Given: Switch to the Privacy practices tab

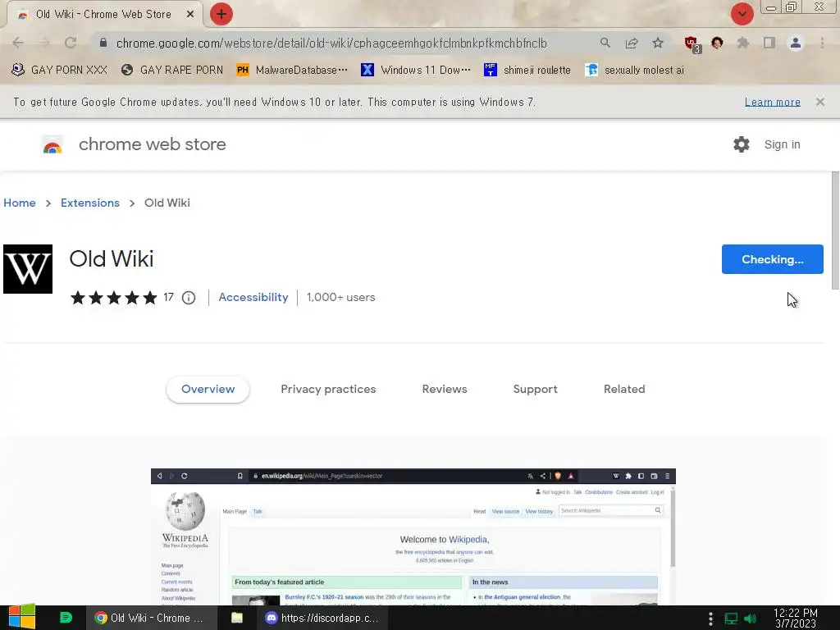Looking at the screenshot, I should [x=328, y=390].
